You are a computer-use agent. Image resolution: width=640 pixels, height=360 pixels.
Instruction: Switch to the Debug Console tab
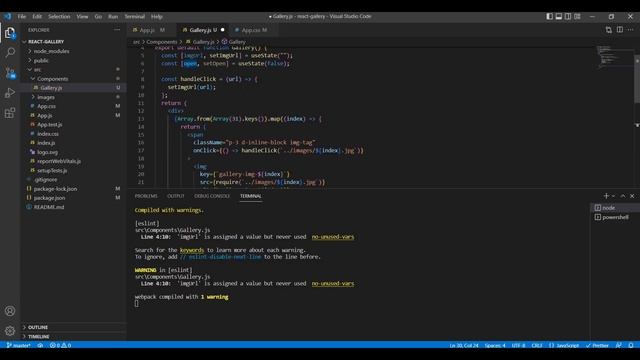pyautogui.click(x=212, y=196)
